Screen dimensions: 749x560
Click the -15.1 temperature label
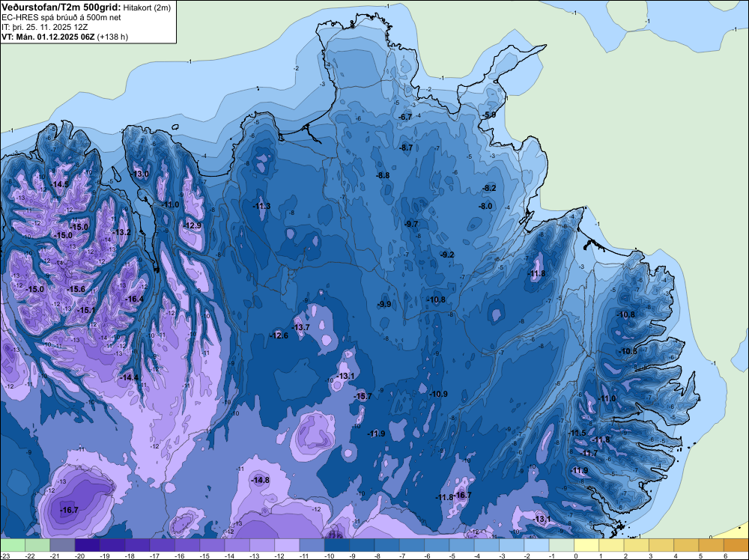tap(86, 310)
